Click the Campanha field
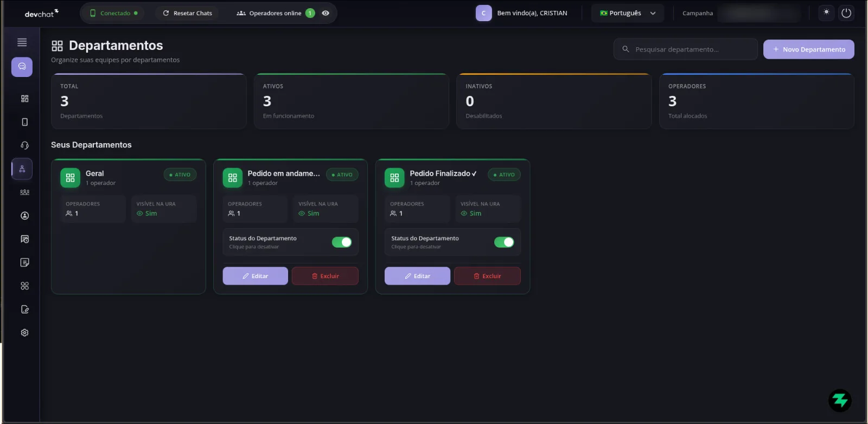 click(x=759, y=13)
